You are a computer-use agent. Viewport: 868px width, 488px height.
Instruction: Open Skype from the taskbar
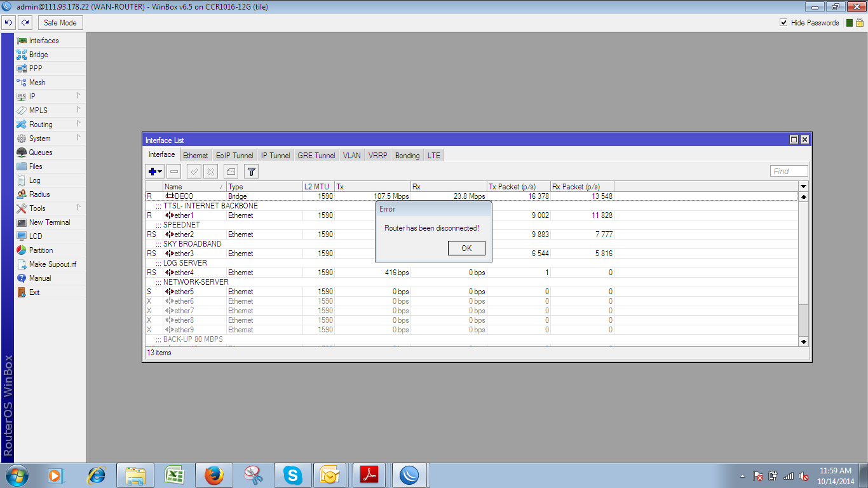[x=293, y=475]
